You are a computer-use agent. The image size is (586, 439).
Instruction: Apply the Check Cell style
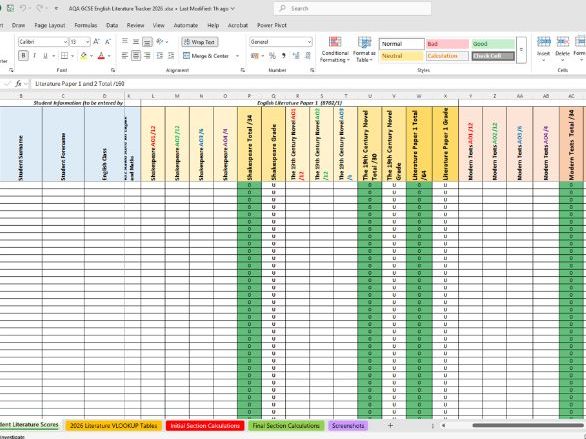[493, 56]
